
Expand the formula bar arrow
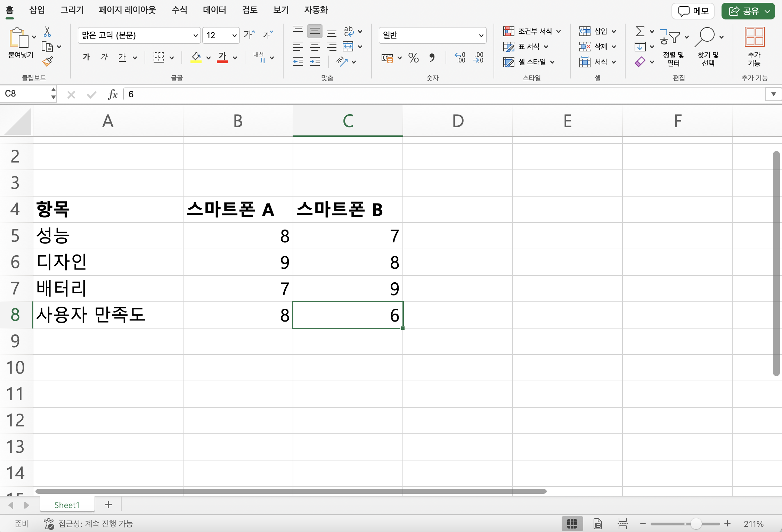pos(773,94)
